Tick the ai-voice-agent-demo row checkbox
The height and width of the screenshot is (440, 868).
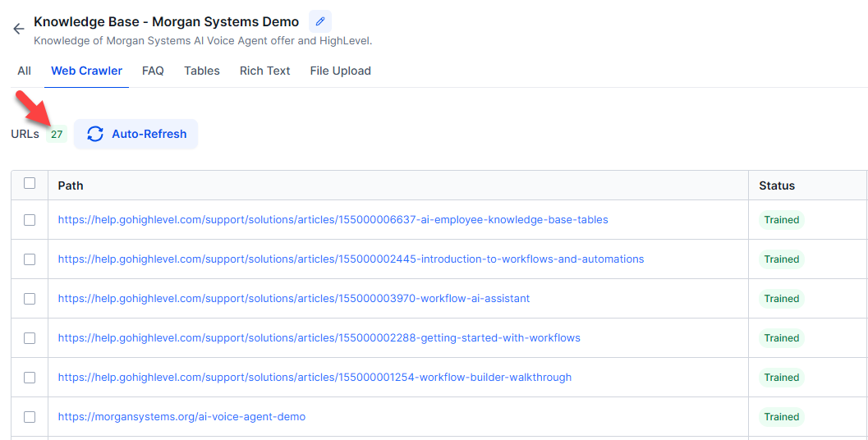(x=30, y=417)
